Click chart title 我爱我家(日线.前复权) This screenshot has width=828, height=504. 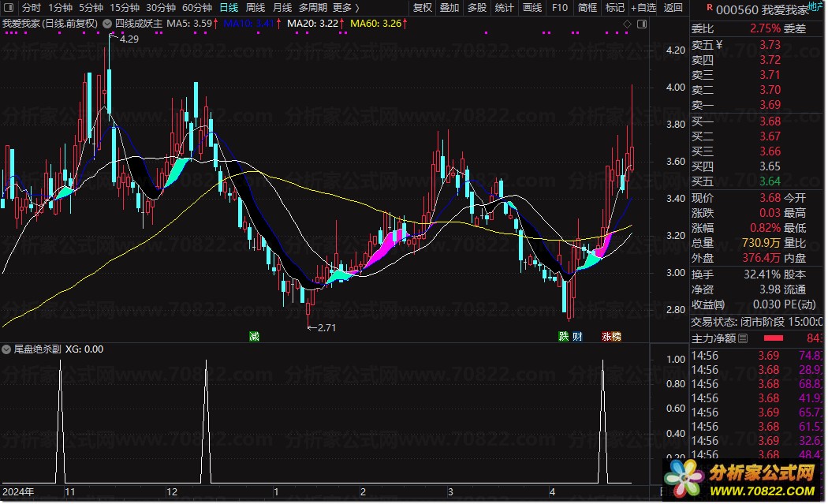tap(50, 24)
